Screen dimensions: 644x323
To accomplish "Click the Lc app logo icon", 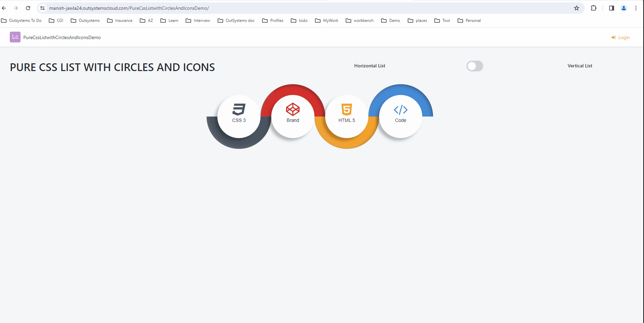I will pyautogui.click(x=15, y=37).
